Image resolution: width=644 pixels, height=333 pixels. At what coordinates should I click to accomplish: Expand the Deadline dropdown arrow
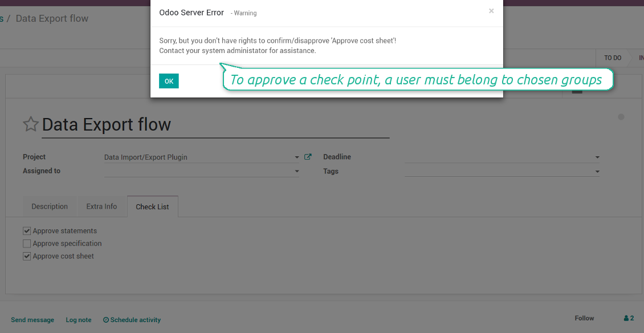click(597, 157)
